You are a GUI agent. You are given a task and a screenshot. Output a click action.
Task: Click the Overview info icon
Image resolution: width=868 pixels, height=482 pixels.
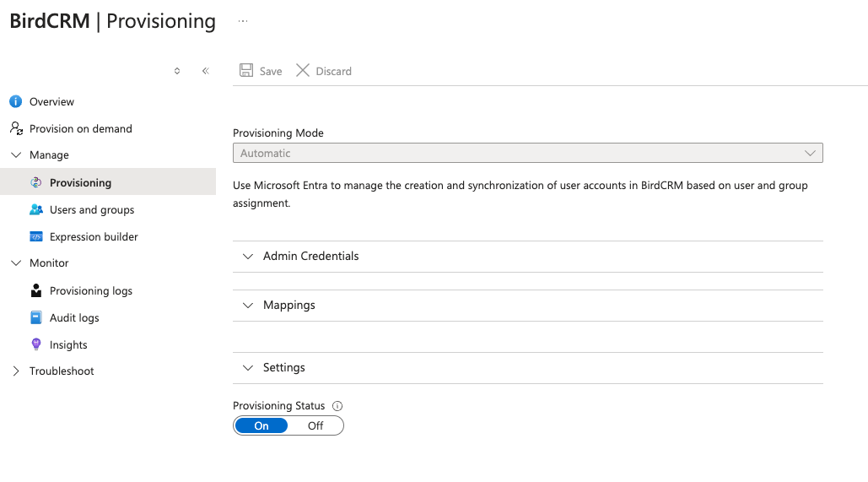15,101
